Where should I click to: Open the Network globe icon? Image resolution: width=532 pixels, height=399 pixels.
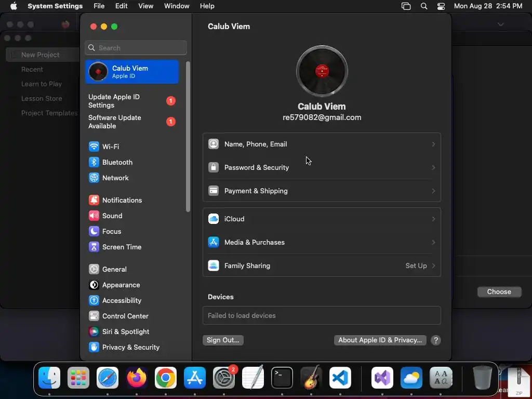tap(94, 178)
